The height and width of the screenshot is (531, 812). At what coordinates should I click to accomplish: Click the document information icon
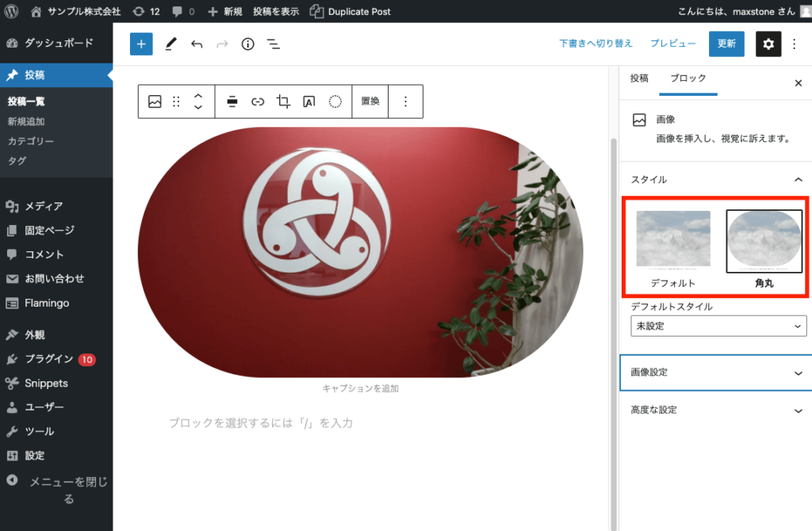click(247, 44)
